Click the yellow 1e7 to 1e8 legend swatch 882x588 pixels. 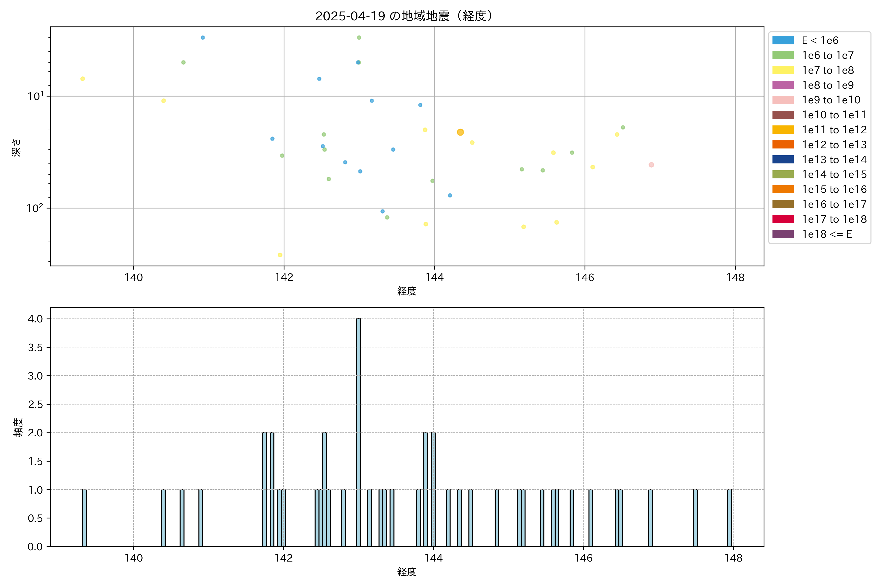pos(783,70)
